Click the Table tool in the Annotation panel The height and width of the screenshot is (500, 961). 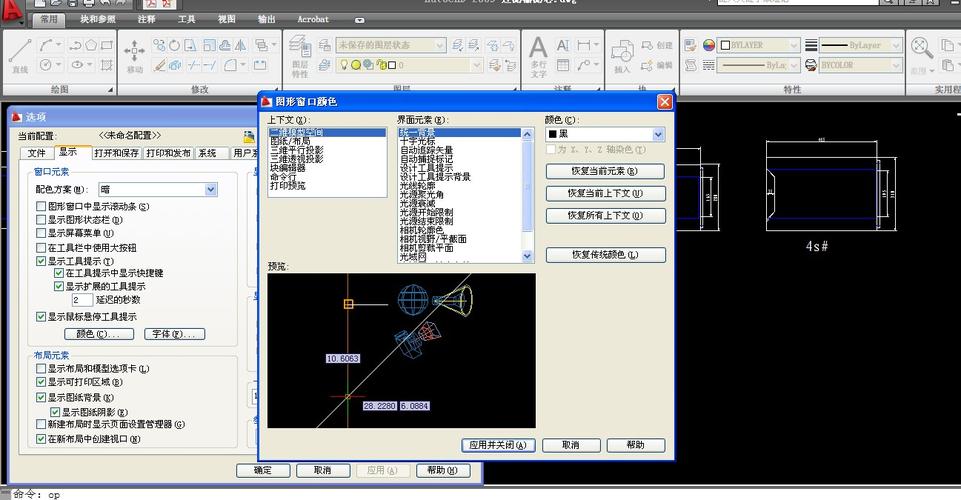coord(563,65)
